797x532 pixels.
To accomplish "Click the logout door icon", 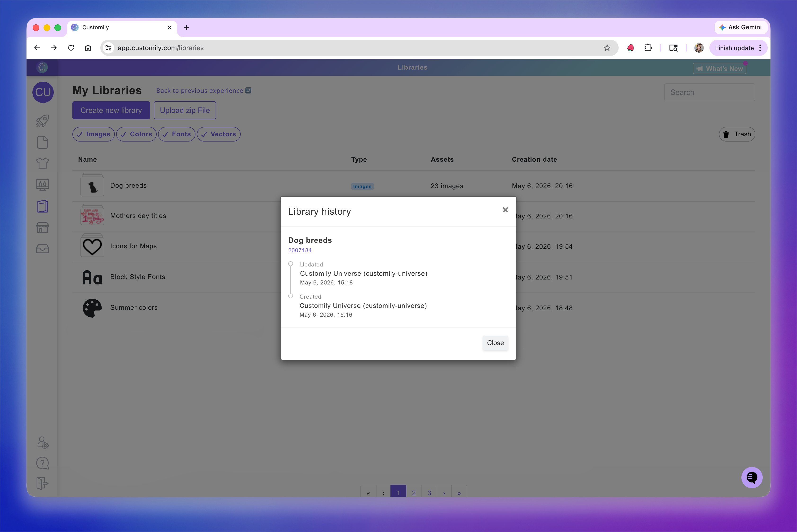I will coord(42,483).
